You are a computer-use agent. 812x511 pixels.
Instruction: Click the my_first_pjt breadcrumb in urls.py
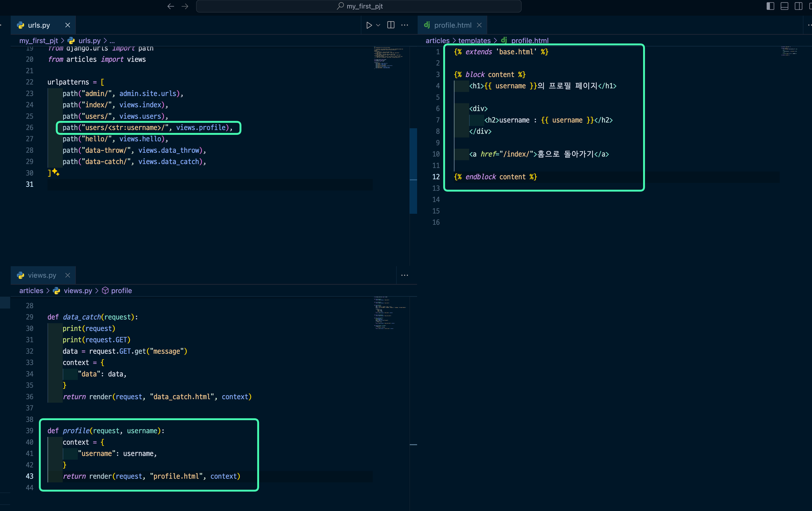point(39,41)
